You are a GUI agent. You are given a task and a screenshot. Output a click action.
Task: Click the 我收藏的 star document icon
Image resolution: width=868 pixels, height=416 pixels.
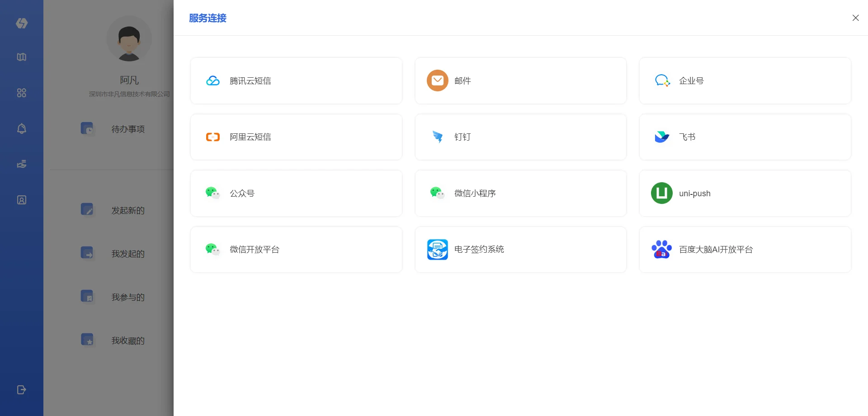coord(87,340)
